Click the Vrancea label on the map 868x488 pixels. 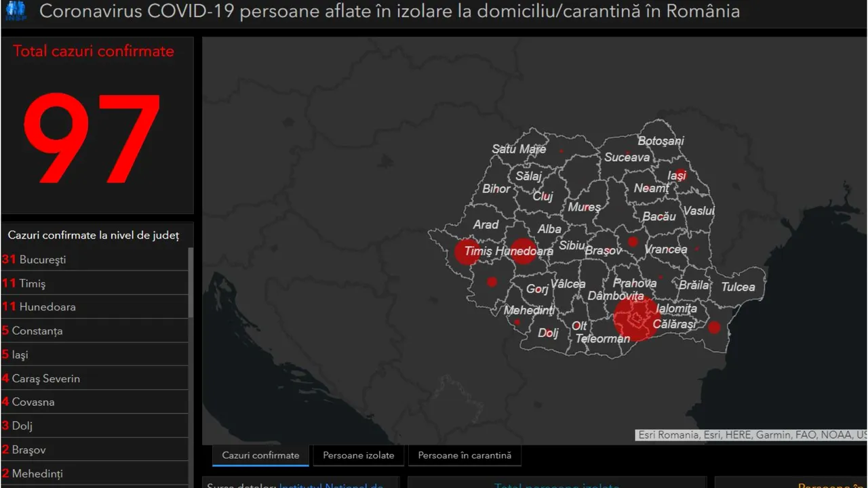click(665, 249)
